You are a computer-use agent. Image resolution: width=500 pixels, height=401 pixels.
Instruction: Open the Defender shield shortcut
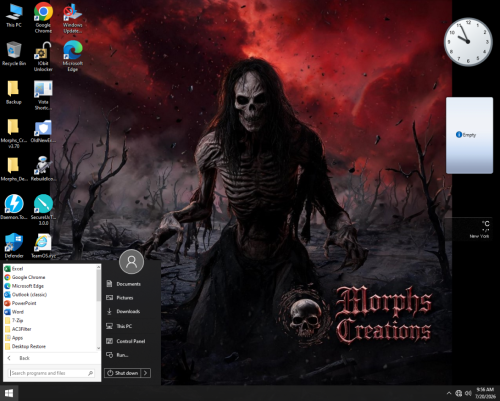[14, 246]
